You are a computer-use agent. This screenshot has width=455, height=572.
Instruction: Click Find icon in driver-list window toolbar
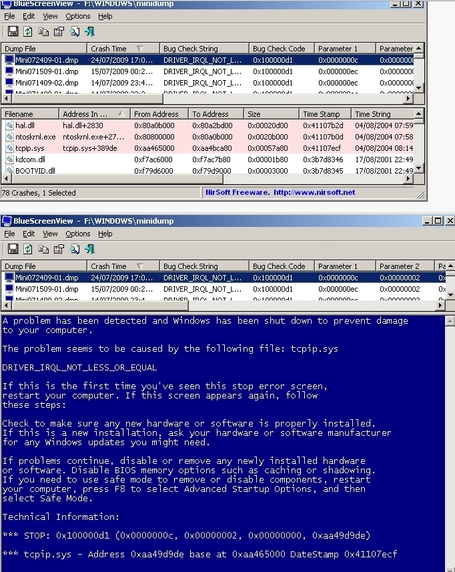click(x=75, y=32)
